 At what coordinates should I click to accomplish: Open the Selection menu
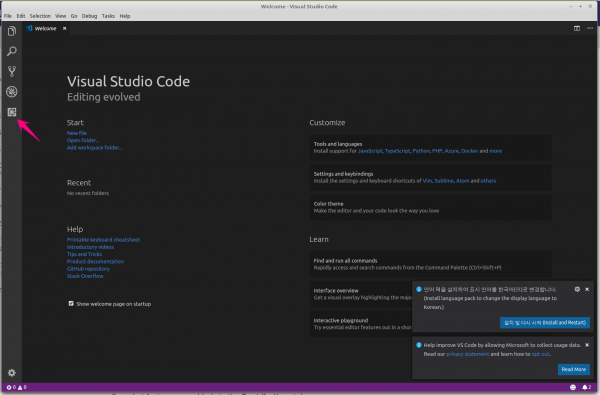tap(40, 16)
